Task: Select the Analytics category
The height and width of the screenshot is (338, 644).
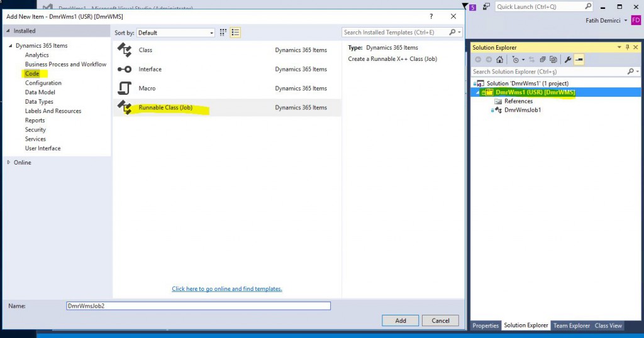Action: [36, 55]
